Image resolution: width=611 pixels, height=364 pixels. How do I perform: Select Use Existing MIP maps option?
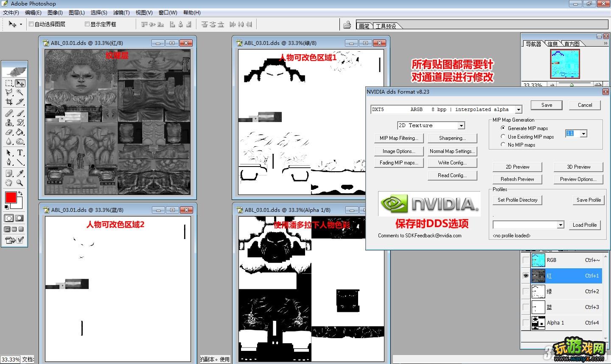(x=503, y=136)
